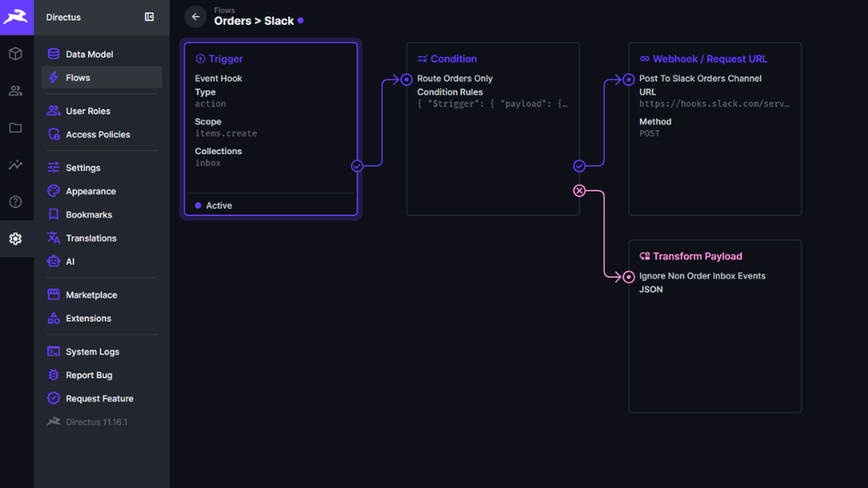This screenshot has height=488, width=868.
Task: Click the Condition Rules JSON preview text
Action: click(x=493, y=104)
